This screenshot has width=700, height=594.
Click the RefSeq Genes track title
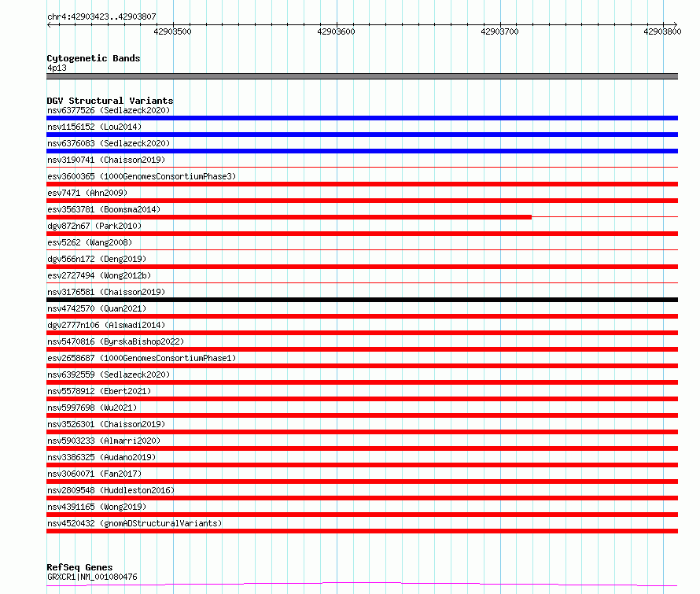[79, 567]
